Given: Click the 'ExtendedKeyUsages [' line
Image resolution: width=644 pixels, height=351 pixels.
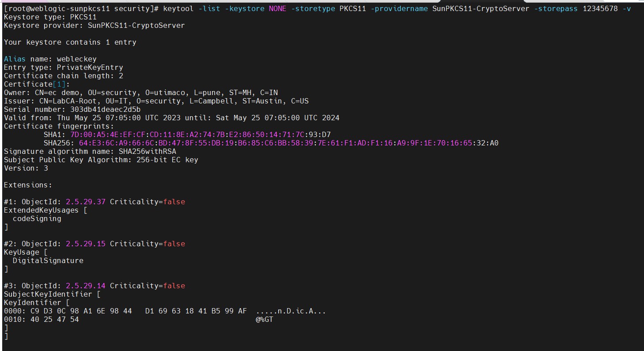Looking at the screenshot, I should (45, 210).
